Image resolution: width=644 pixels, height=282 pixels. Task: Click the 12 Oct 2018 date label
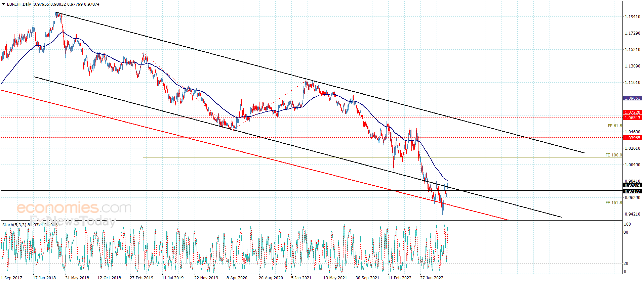click(x=109, y=278)
